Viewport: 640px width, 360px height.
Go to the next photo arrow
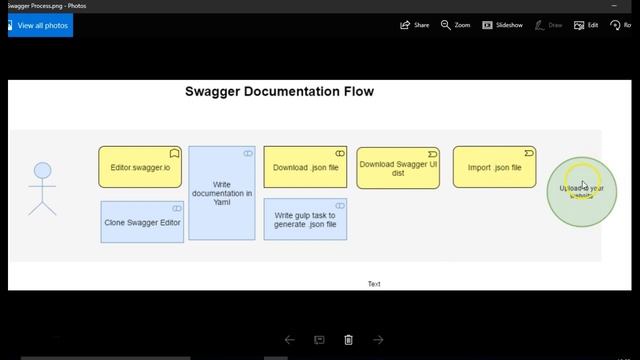tap(378, 340)
